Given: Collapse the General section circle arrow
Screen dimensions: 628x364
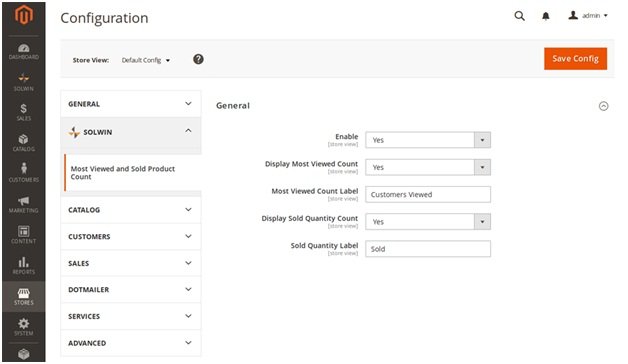Looking at the screenshot, I should [x=603, y=106].
